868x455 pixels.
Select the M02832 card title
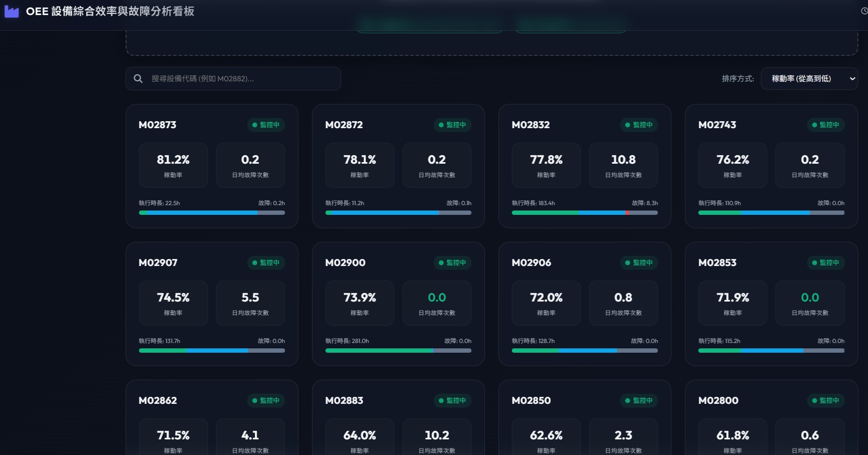pyautogui.click(x=531, y=125)
